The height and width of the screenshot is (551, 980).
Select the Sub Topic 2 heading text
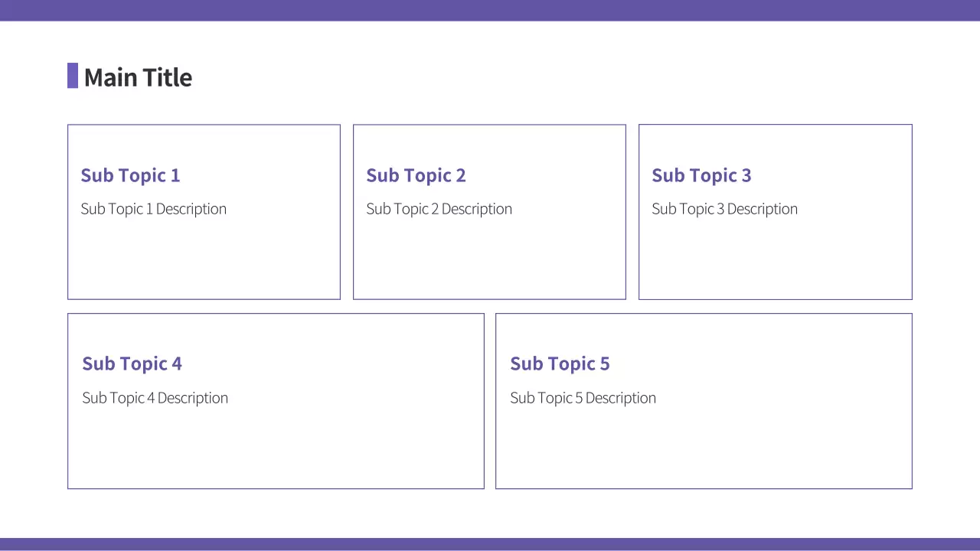coord(416,175)
